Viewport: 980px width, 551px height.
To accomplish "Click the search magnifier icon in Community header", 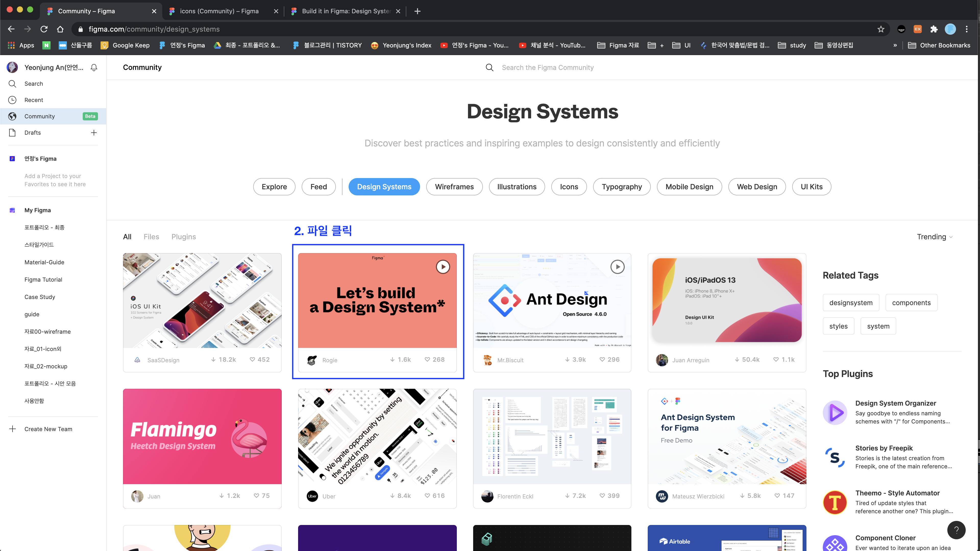I will click(x=490, y=68).
